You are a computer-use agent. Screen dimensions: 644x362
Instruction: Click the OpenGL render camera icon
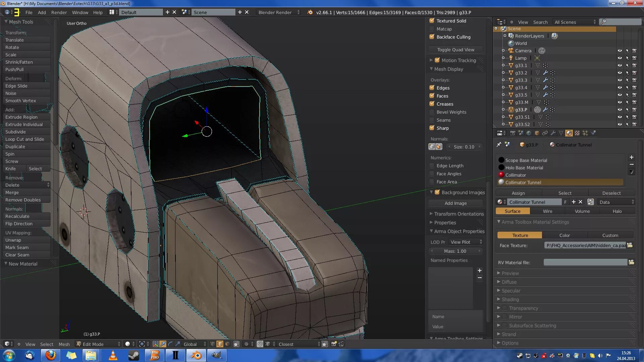[334, 344]
